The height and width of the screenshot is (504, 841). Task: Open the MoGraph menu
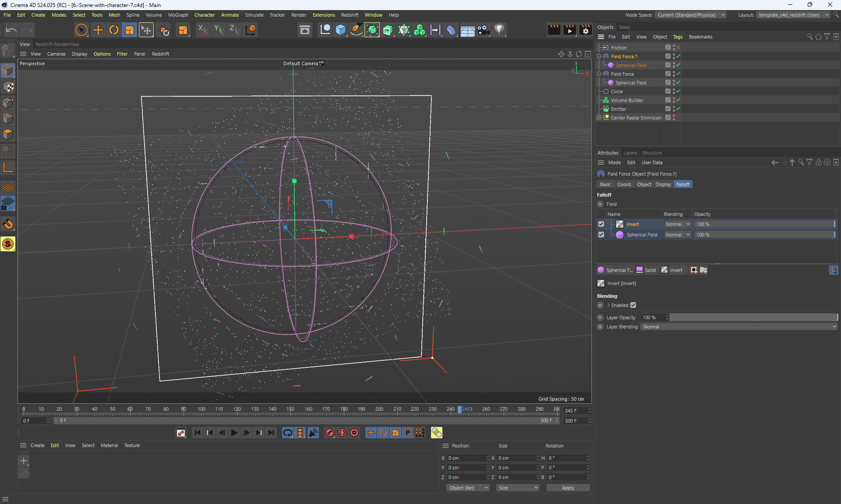(x=178, y=15)
